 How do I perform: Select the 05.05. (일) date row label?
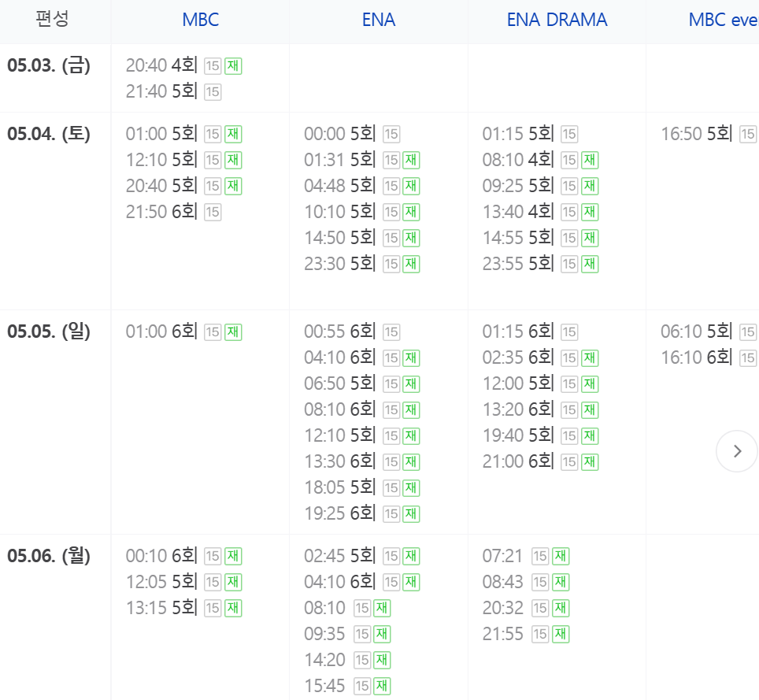[x=49, y=331]
